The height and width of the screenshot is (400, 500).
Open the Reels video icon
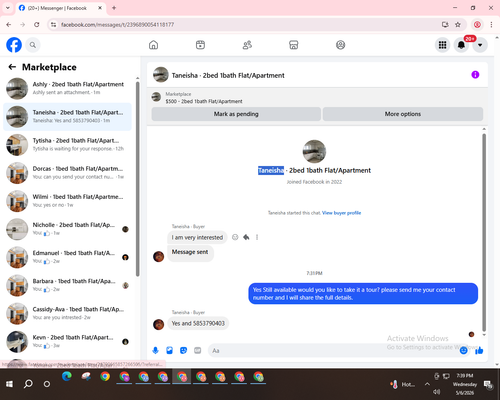click(x=200, y=45)
